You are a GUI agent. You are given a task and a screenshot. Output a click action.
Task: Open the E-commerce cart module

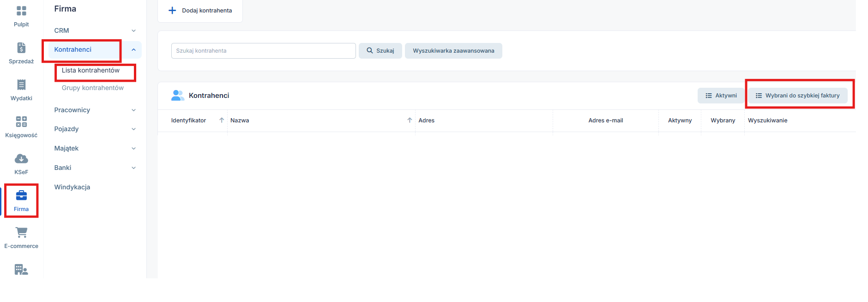point(21,233)
